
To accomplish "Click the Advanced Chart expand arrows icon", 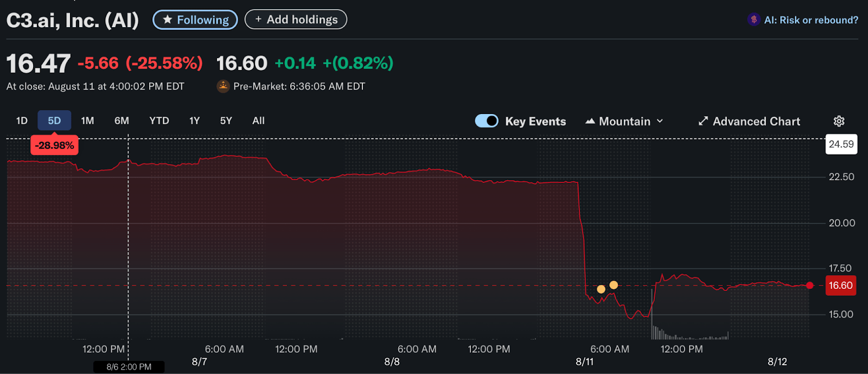I will pos(703,121).
